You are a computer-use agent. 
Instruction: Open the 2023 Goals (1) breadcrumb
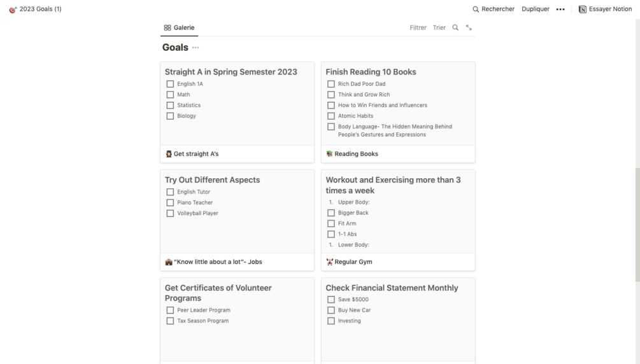coord(40,9)
